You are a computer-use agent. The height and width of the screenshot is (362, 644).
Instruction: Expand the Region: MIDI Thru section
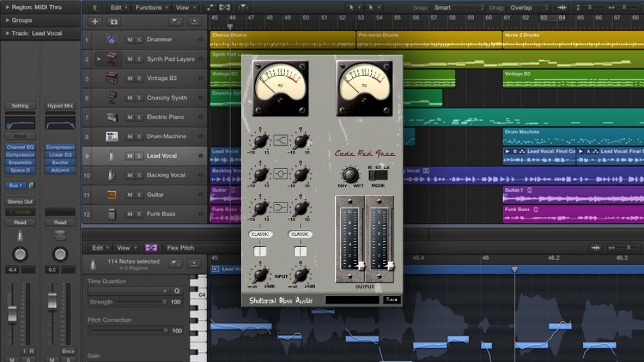point(8,7)
